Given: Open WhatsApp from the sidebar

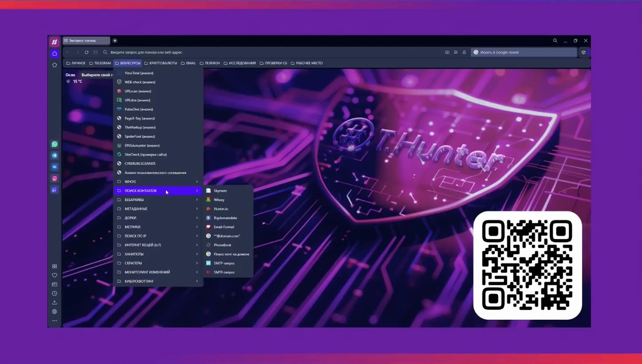Looking at the screenshot, I should click(54, 144).
